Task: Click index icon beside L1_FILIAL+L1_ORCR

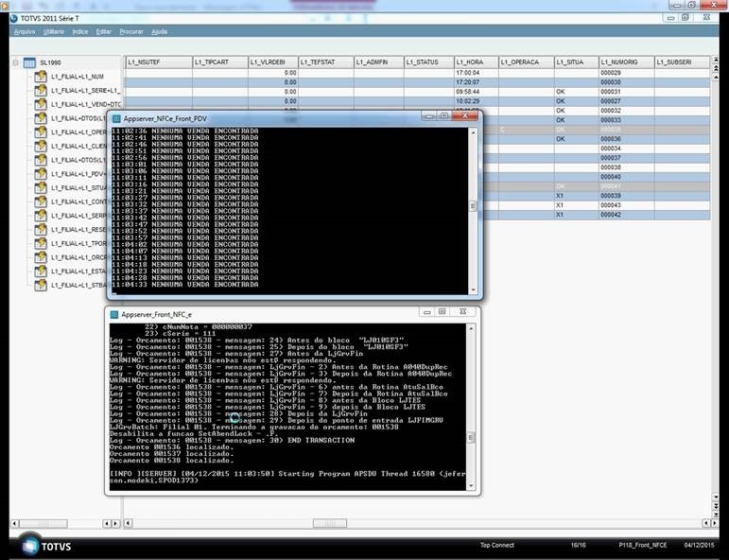Action: (x=41, y=257)
